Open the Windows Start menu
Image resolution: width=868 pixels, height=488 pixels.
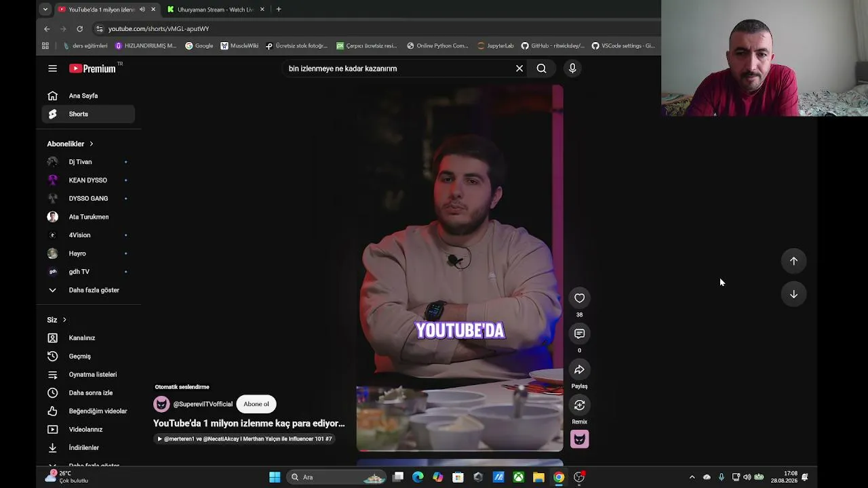tap(275, 477)
